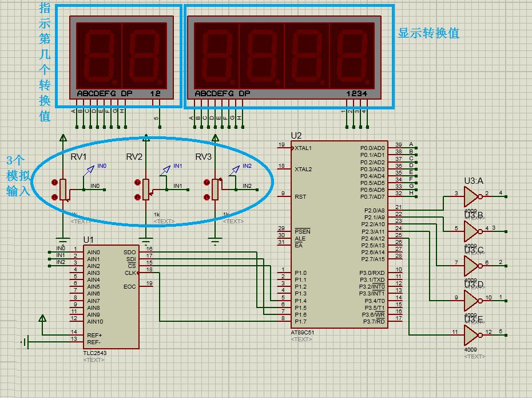Select the ground symbol below RV1
This screenshot has width=532, height=398.
coord(63,241)
